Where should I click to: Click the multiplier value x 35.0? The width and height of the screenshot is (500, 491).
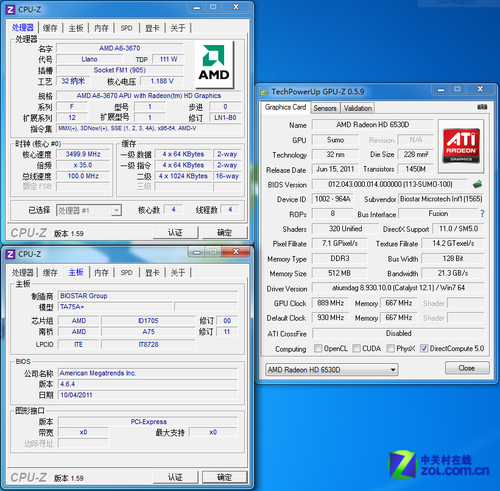pyautogui.click(x=83, y=165)
